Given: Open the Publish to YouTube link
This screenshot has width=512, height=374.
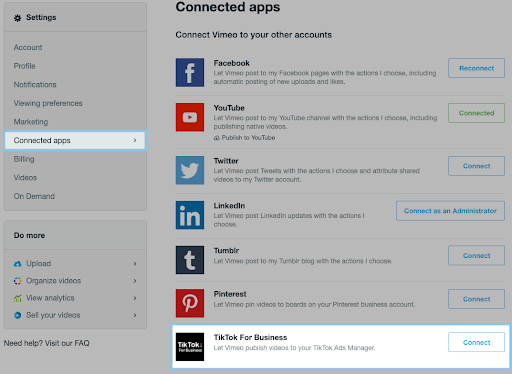Looking at the screenshot, I should [248, 138].
